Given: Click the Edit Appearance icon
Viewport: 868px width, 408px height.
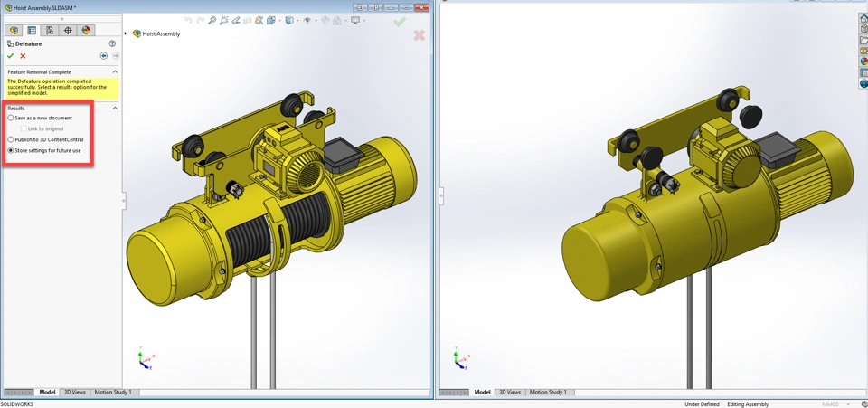Looking at the screenshot, I should 325,21.
